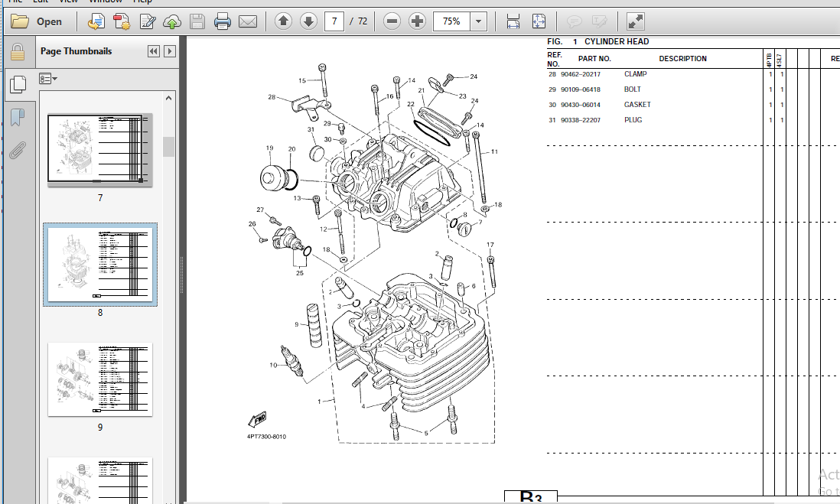This screenshot has height=504, width=840.
Task: Click the add comment bubble icon
Action: (x=575, y=21)
